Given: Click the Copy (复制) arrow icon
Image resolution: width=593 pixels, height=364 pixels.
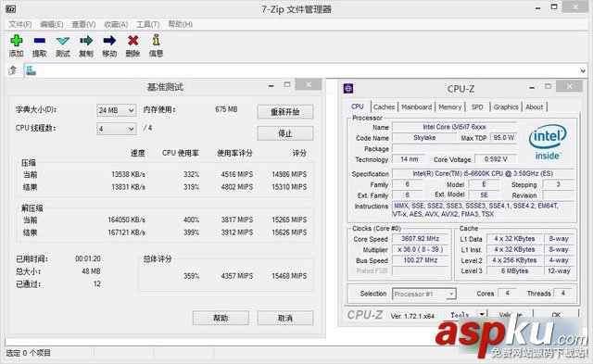Looking at the screenshot, I should (86, 41).
